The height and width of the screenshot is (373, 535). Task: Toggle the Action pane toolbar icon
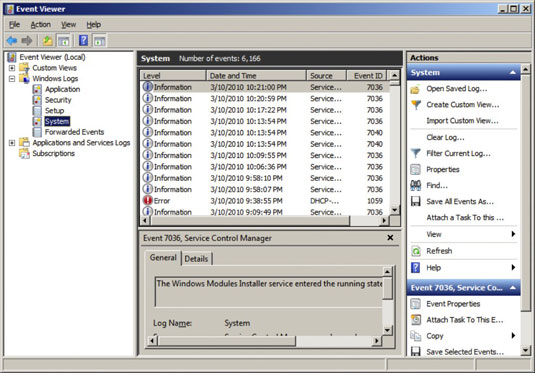[x=99, y=41]
